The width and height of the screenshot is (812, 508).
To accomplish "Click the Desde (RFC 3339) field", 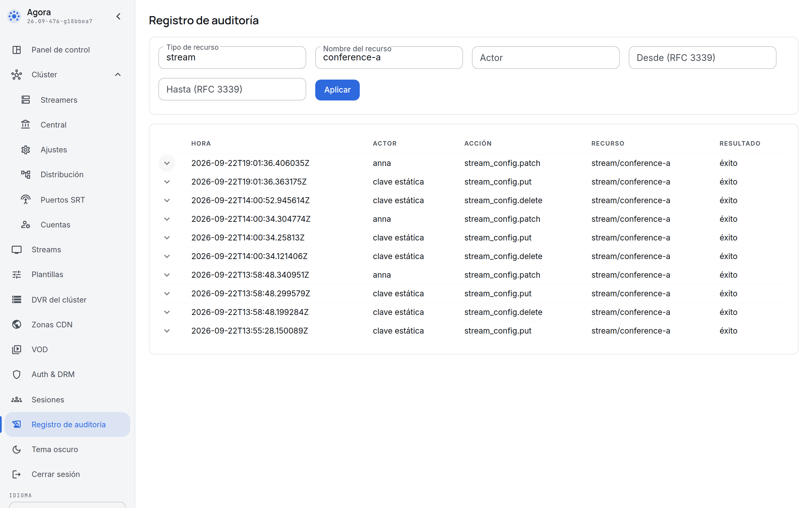I will coord(702,58).
